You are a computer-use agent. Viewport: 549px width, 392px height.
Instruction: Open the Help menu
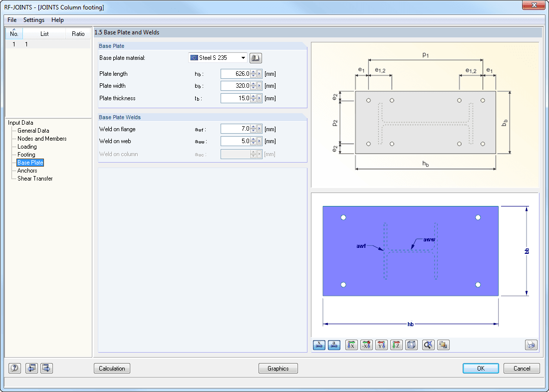[x=57, y=20]
